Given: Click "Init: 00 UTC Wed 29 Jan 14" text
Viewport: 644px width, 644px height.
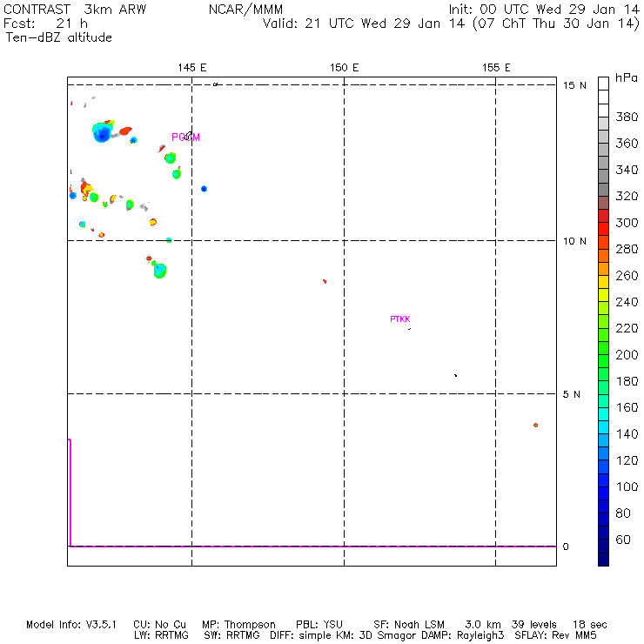Looking at the screenshot, I should coord(544,10).
